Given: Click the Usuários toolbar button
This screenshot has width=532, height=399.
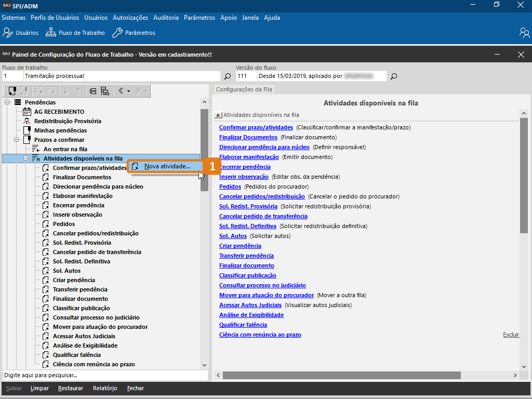Looking at the screenshot, I should point(20,33).
